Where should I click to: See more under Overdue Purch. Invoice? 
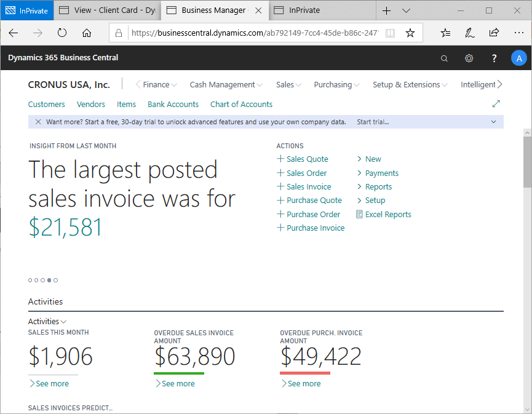[301, 383]
